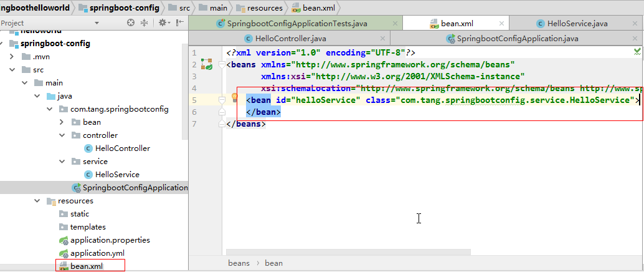The height and width of the screenshot is (272, 644).
Task: Click bean.xml in navigation breadcrumb
Action: tap(313, 8)
